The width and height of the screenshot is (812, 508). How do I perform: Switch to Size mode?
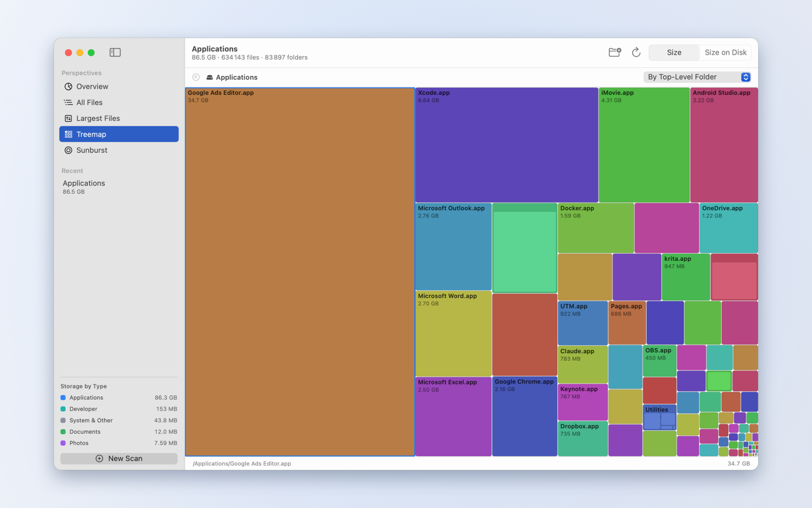click(674, 52)
